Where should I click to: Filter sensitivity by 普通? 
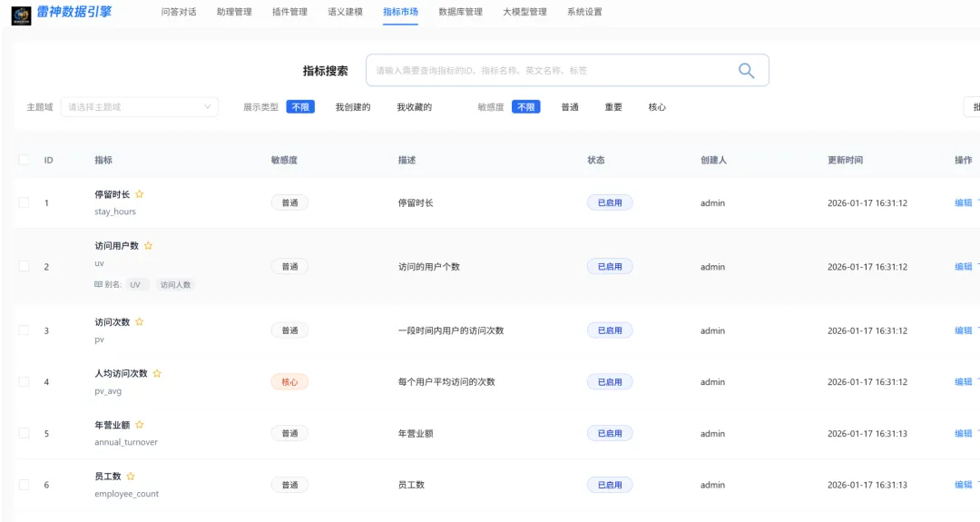(x=570, y=107)
